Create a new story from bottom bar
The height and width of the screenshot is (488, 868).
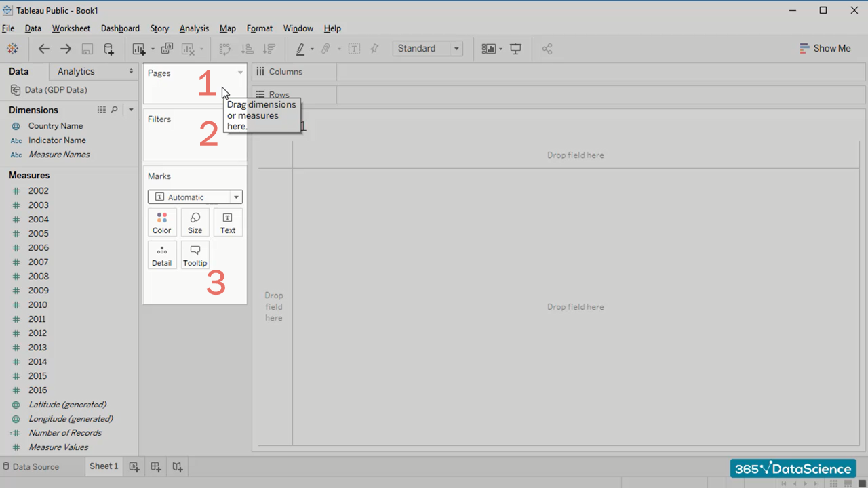point(177,466)
